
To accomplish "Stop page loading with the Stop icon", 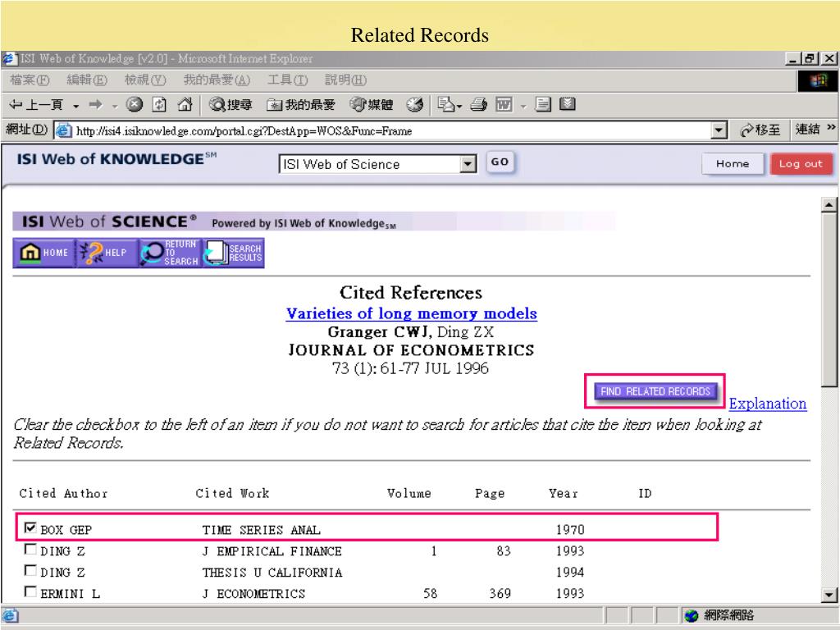I will pyautogui.click(x=135, y=104).
